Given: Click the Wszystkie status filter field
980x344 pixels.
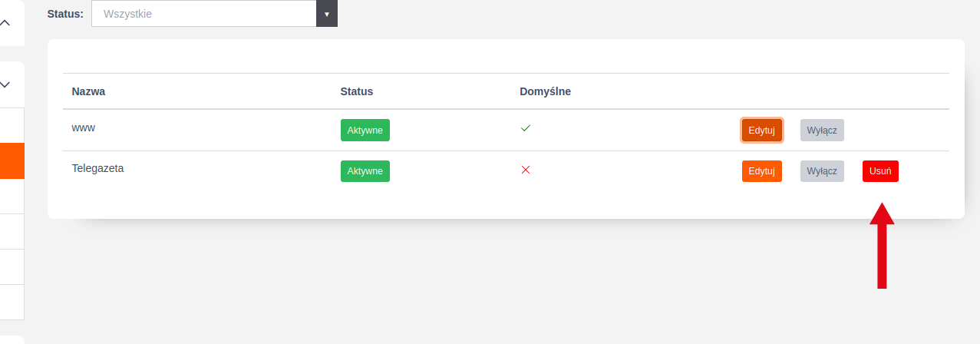Looking at the screenshot, I should click(x=203, y=14).
